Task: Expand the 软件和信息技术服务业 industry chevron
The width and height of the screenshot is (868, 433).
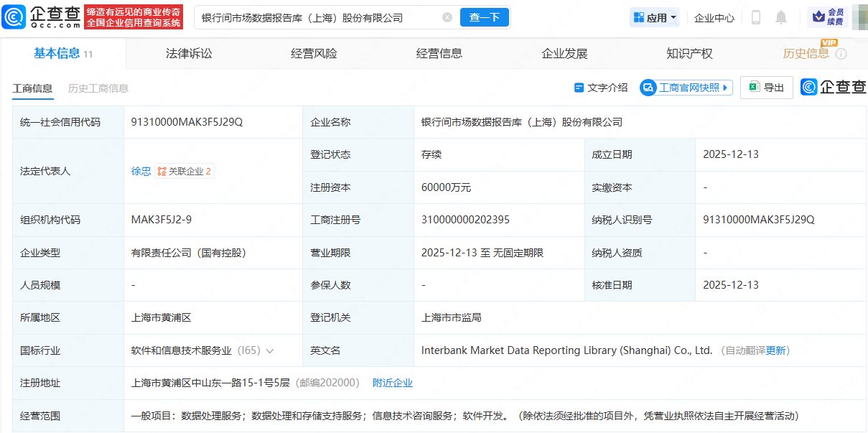Action: tap(270, 351)
